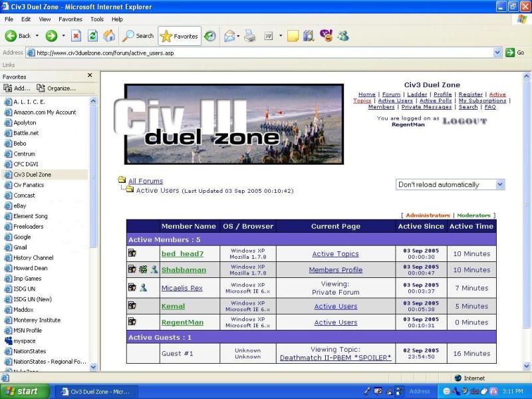Open the Help menu

pos(117,19)
